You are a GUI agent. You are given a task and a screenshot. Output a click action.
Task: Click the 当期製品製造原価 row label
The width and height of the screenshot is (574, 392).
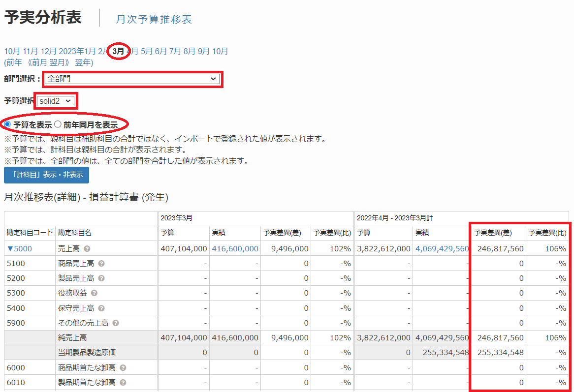87,353
